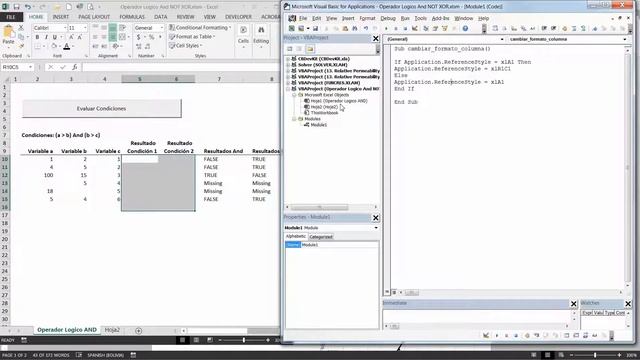
Task: Click the Find binoculars icon in VBA toolbar
Action: (x=355, y=29)
